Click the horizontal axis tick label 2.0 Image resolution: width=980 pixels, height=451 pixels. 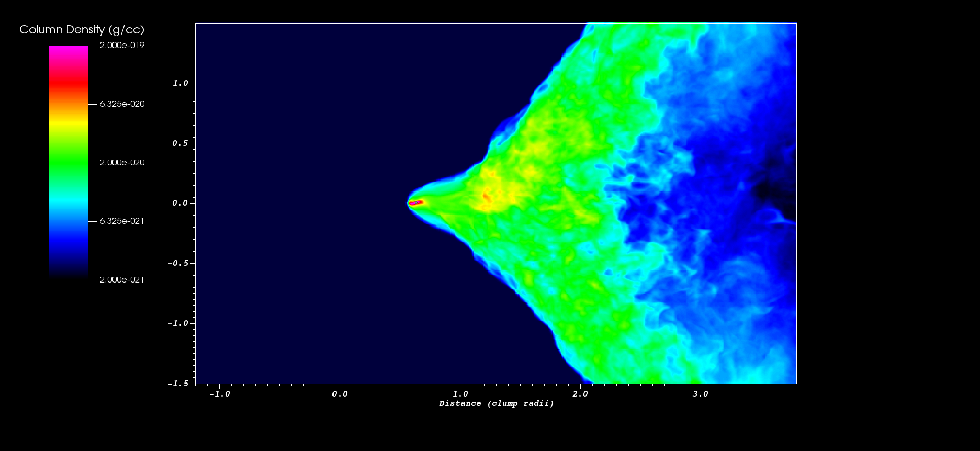point(580,394)
